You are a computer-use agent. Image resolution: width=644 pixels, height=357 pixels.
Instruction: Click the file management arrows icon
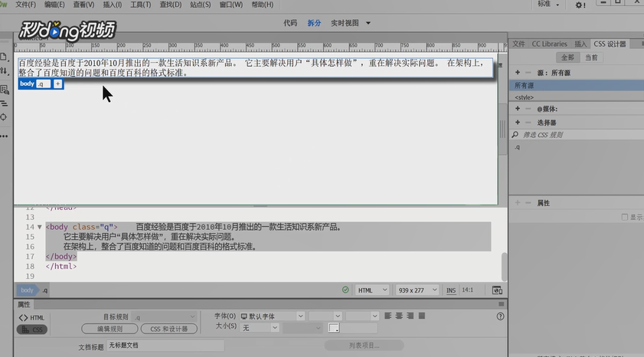point(4,71)
